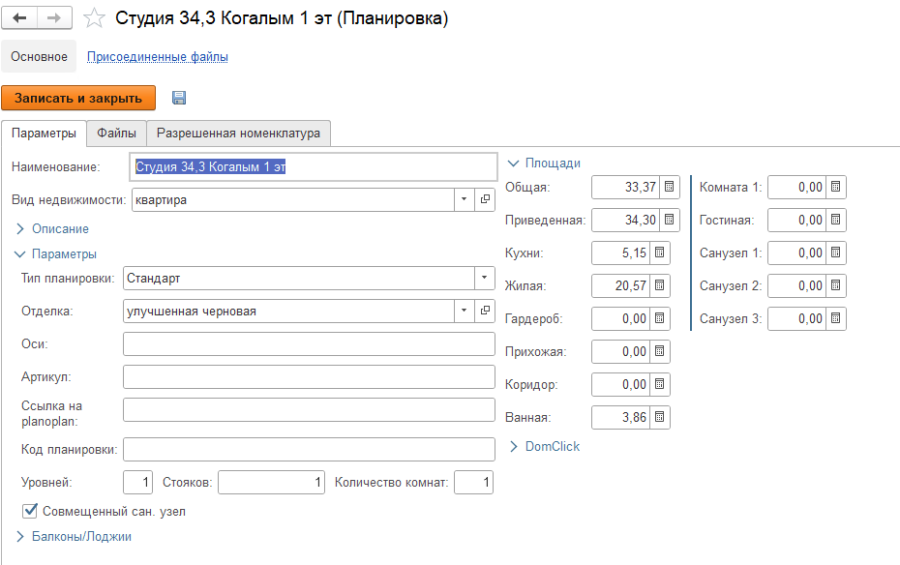Open the Присоединенные файлы link
The image size is (900, 565).
click(x=157, y=57)
